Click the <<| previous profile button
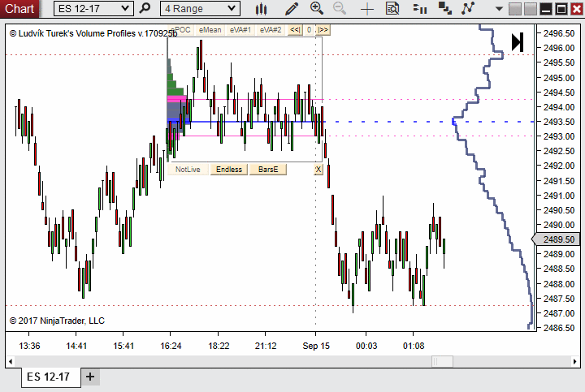 click(295, 30)
